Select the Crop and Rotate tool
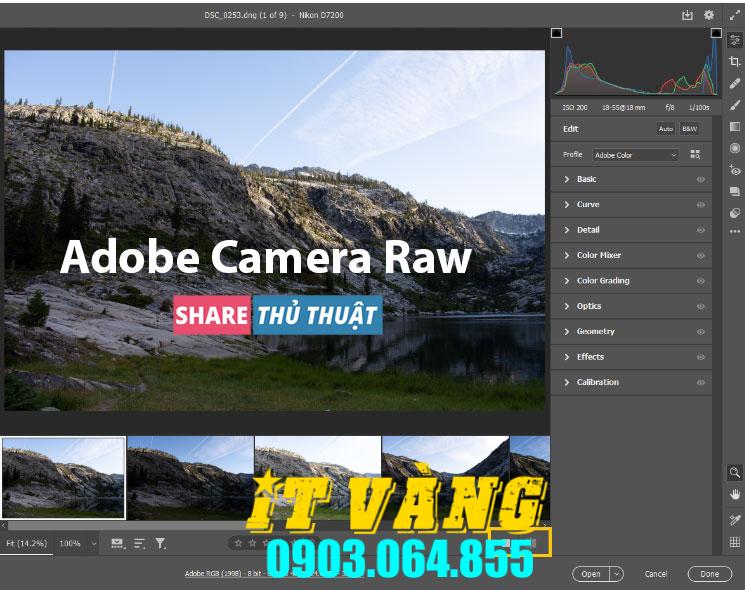 735,61
